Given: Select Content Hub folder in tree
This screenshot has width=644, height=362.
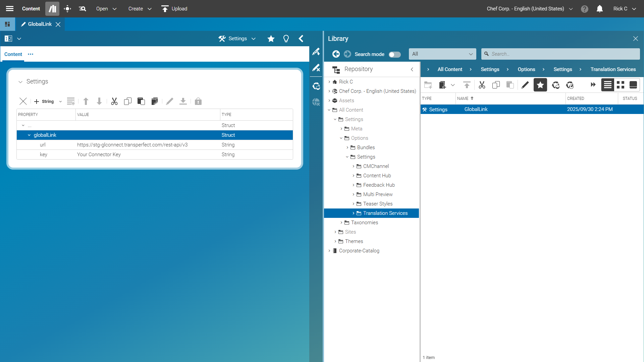Looking at the screenshot, I should (x=377, y=176).
